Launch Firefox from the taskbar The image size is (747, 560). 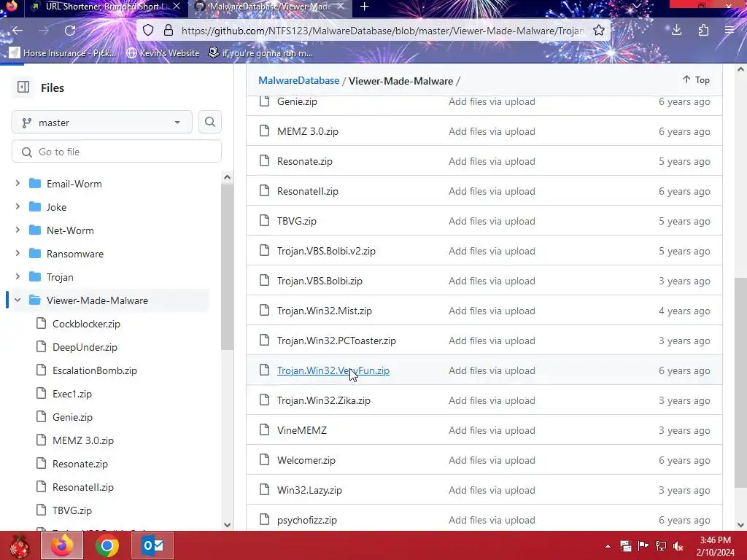(x=62, y=545)
